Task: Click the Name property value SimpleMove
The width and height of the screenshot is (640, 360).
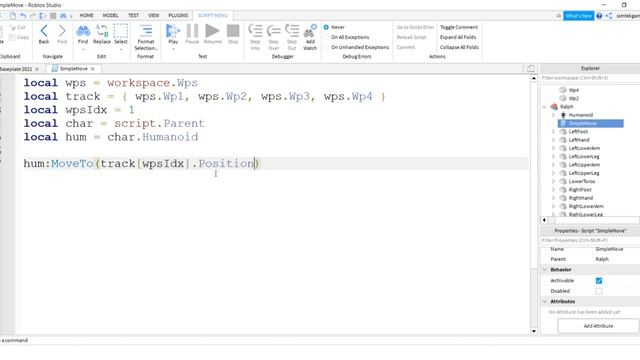Action: [609, 249]
